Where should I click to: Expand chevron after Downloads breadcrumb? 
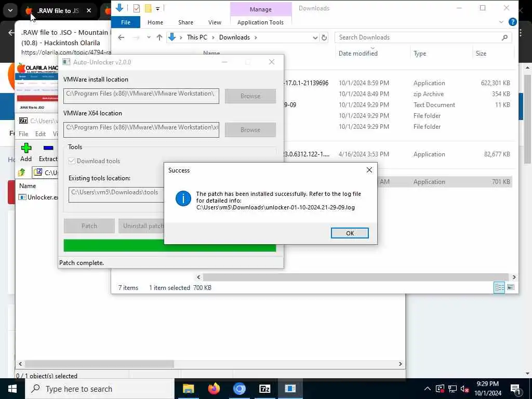pyautogui.click(x=256, y=37)
